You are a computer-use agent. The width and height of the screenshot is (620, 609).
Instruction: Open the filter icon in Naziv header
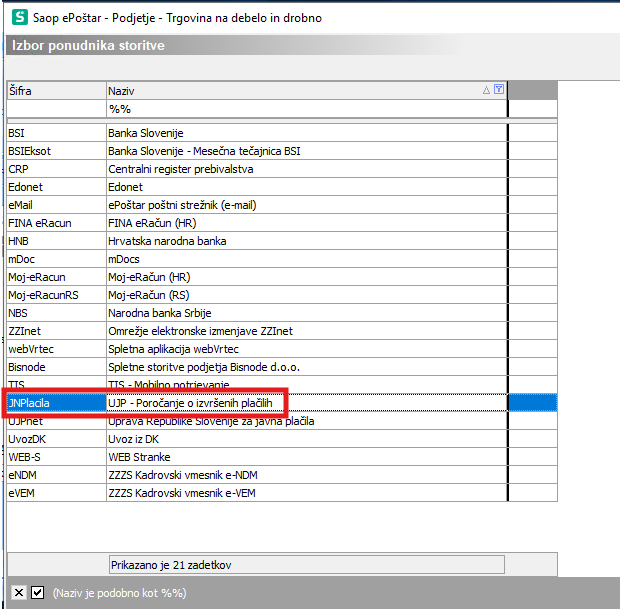(x=499, y=89)
